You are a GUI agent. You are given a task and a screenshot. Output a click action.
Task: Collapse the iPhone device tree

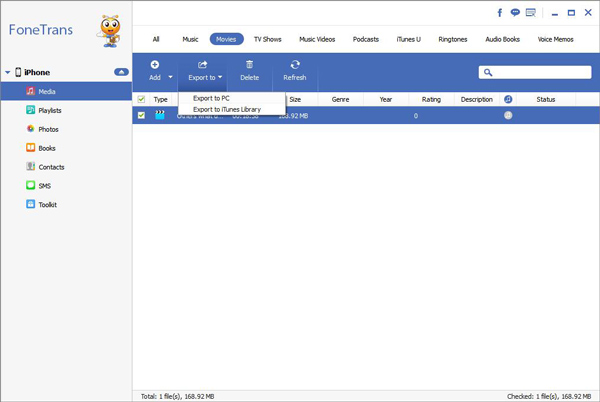pos(7,72)
